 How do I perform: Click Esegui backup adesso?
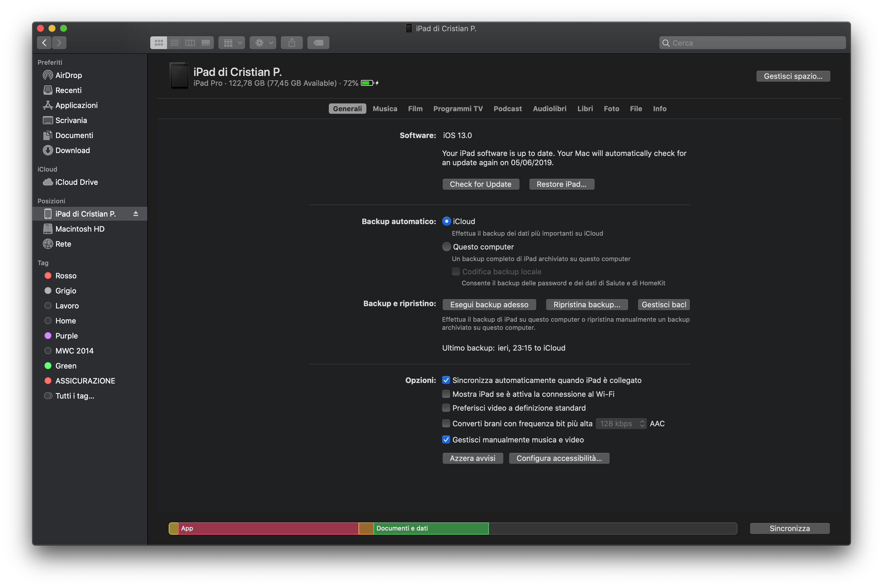click(x=489, y=305)
